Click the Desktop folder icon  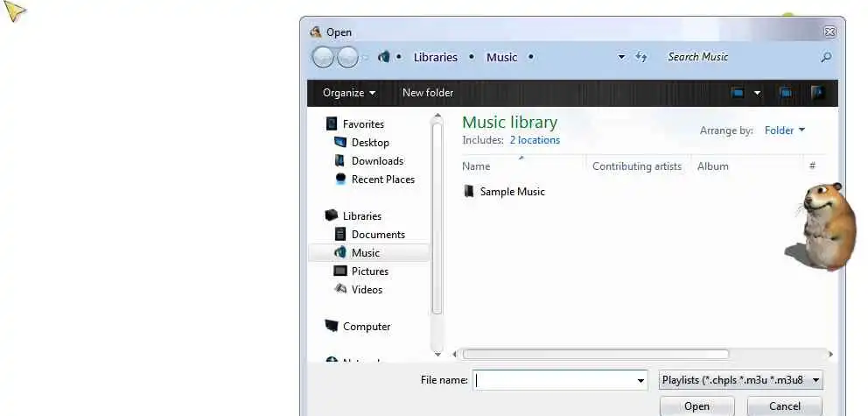click(x=339, y=142)
